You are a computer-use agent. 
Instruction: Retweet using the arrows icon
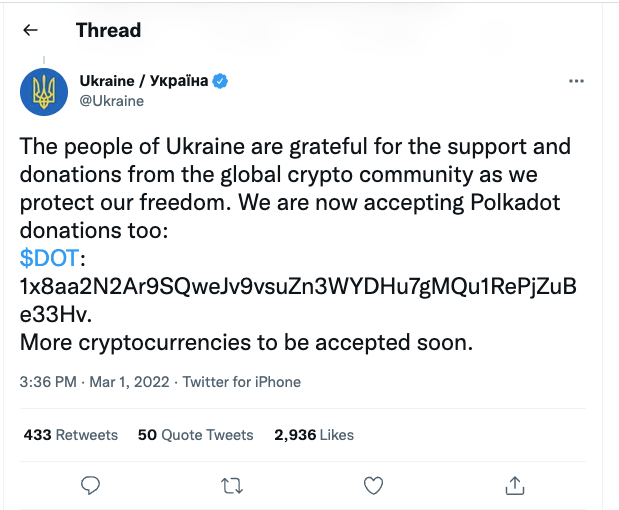pos(231,485)
